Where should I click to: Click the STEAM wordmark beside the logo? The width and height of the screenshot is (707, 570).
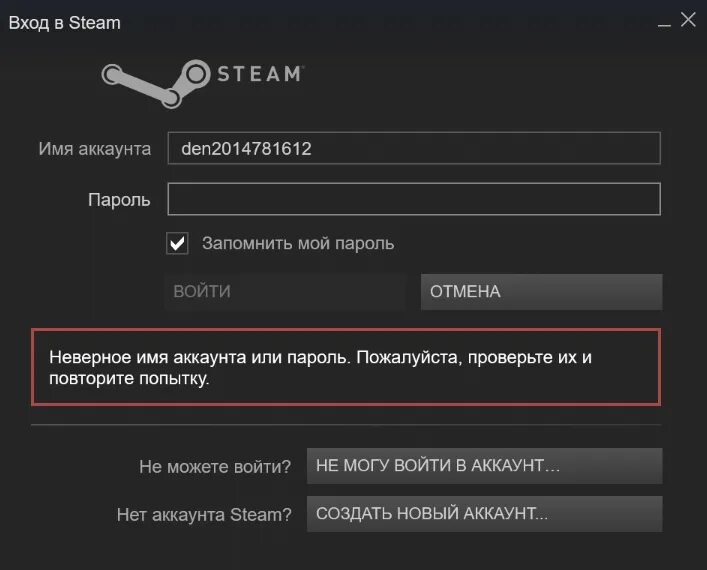(x=261, y=74)
